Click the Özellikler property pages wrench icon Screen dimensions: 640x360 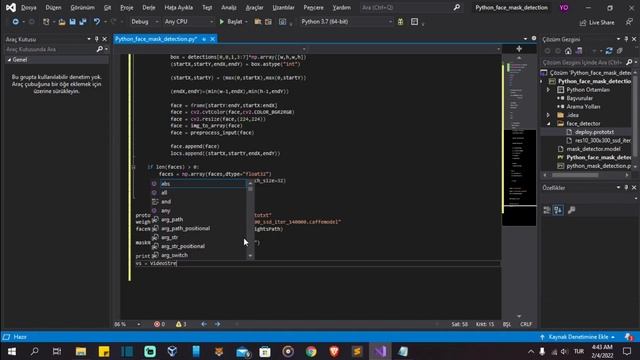(x=571, y=210)
